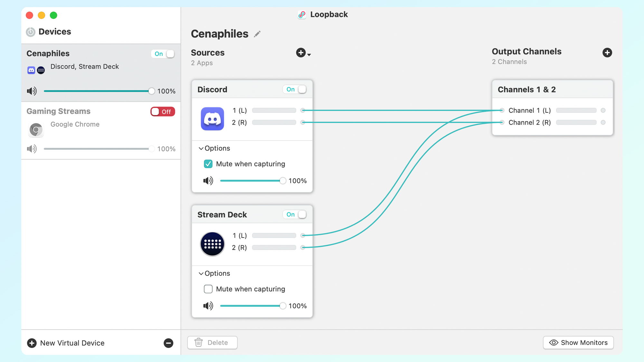
Task: Select the Gaming Streams device in sidebar
Action: coord(101,131)
